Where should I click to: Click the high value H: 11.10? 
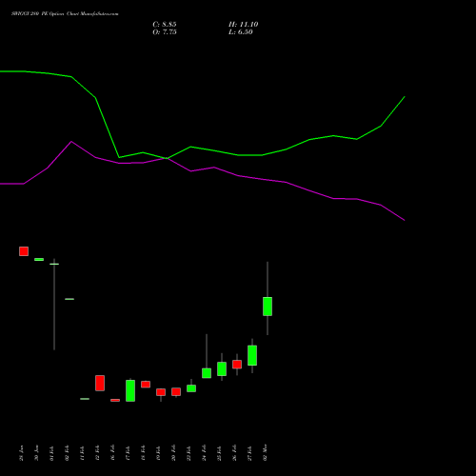[x=243, y=25]
